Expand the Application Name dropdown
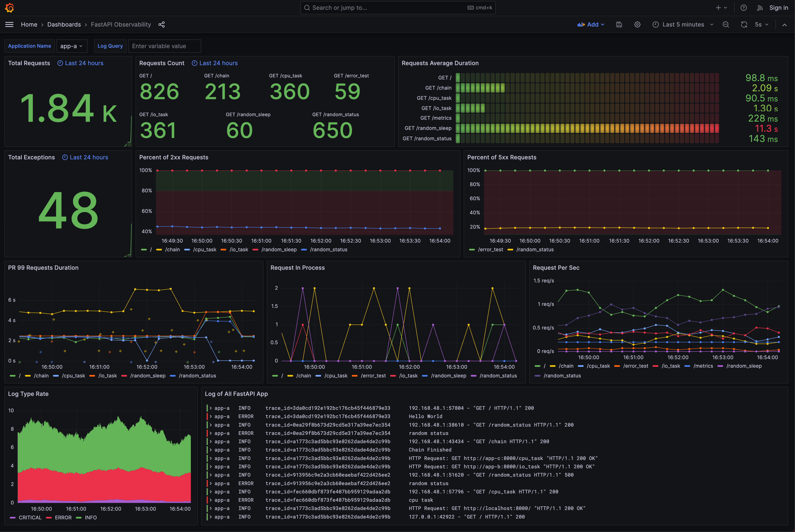Image resolution: width=795 pixels, height=532 pixels. (x=71, y=46)
